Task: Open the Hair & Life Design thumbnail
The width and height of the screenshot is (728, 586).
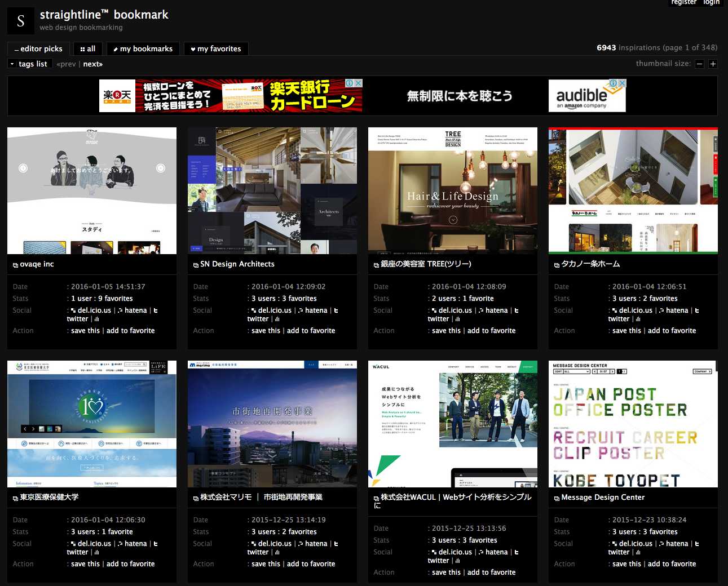Action: pos(453,190)
